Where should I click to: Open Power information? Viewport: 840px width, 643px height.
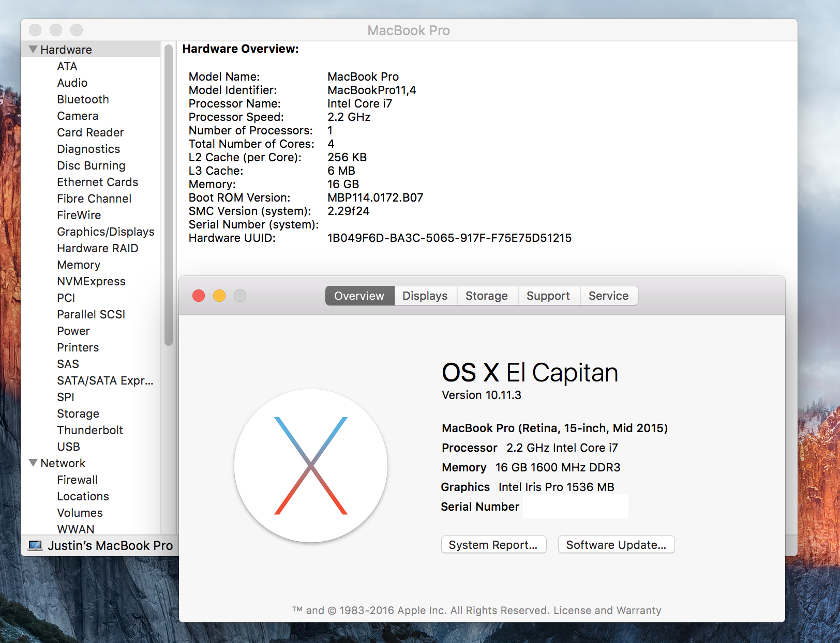coord(73,331)
